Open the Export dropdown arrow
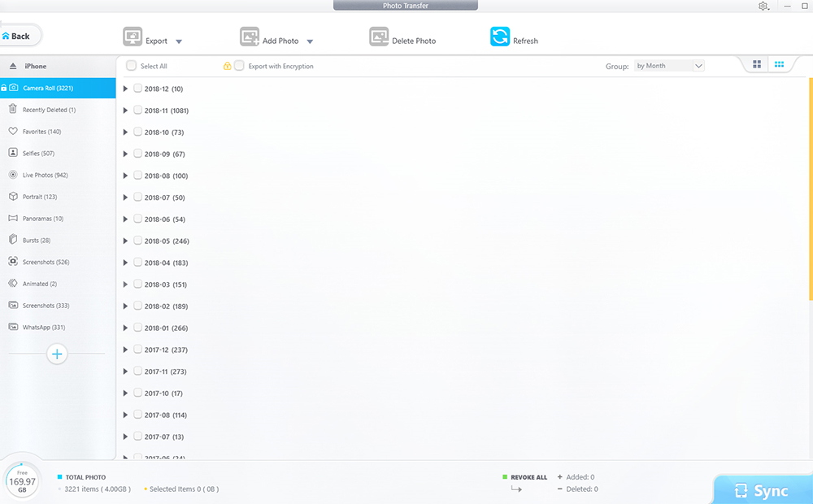 pos(179,41)
